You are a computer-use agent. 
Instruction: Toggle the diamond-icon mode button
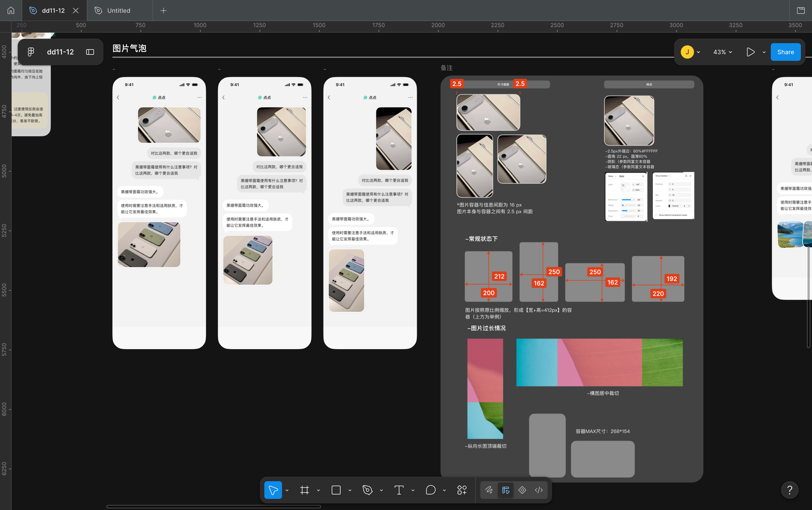pos(522,490)
